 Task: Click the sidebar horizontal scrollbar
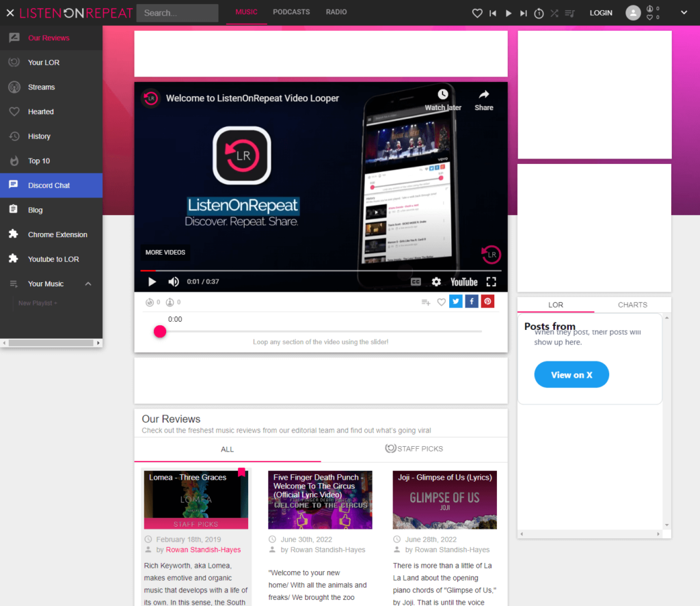tap(51, 343)
